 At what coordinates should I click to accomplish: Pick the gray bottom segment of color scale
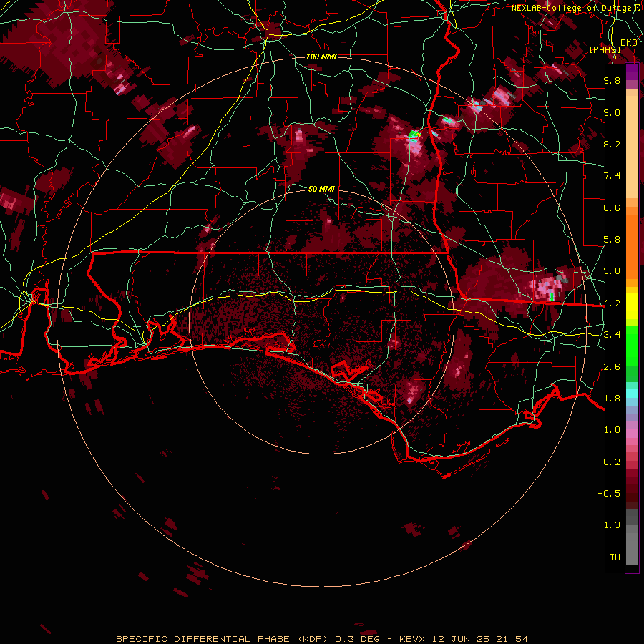(x=632, y=545)
